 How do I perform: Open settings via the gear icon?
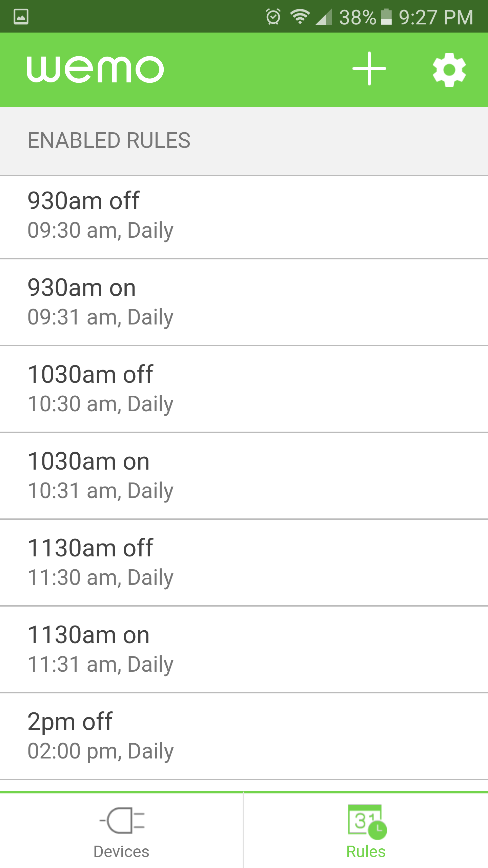[x=449, y=70]
